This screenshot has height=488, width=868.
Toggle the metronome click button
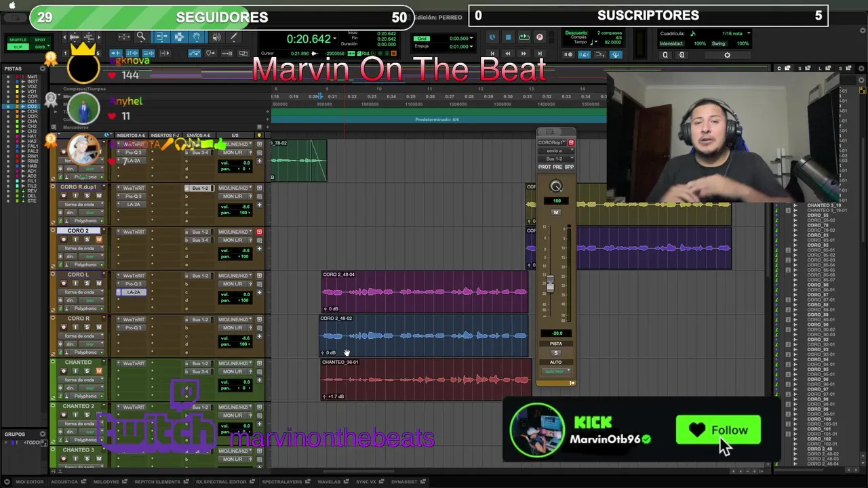(x=584, y=54)
